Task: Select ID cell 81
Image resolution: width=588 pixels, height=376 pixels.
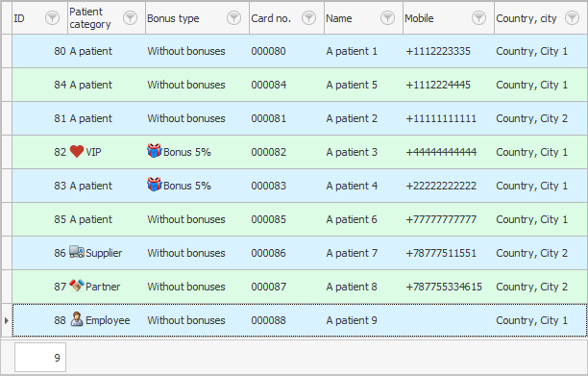Action: (x=40, y=118)
